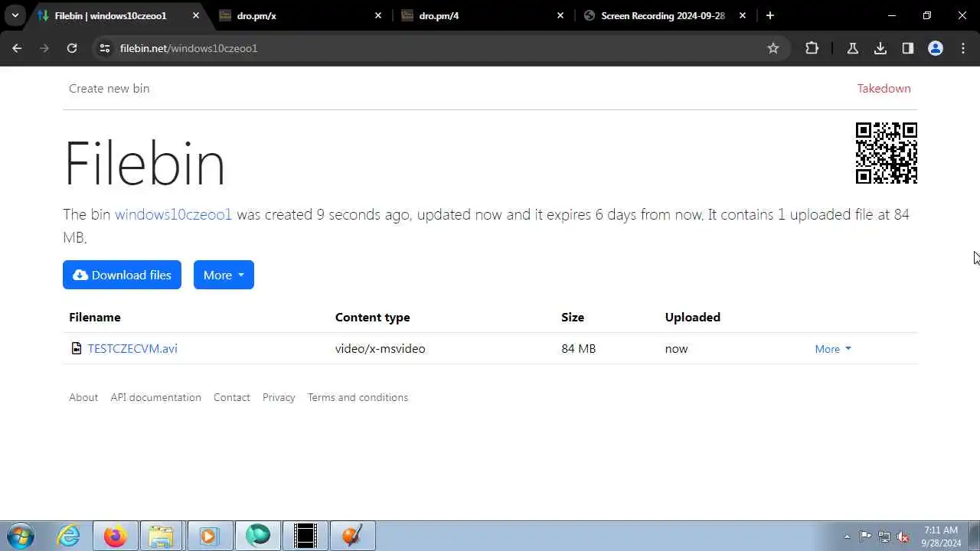The height and width of the screenshot is (551, 980).
Task: Open the orange ball app taskbar icon
Action: point(353,536)
